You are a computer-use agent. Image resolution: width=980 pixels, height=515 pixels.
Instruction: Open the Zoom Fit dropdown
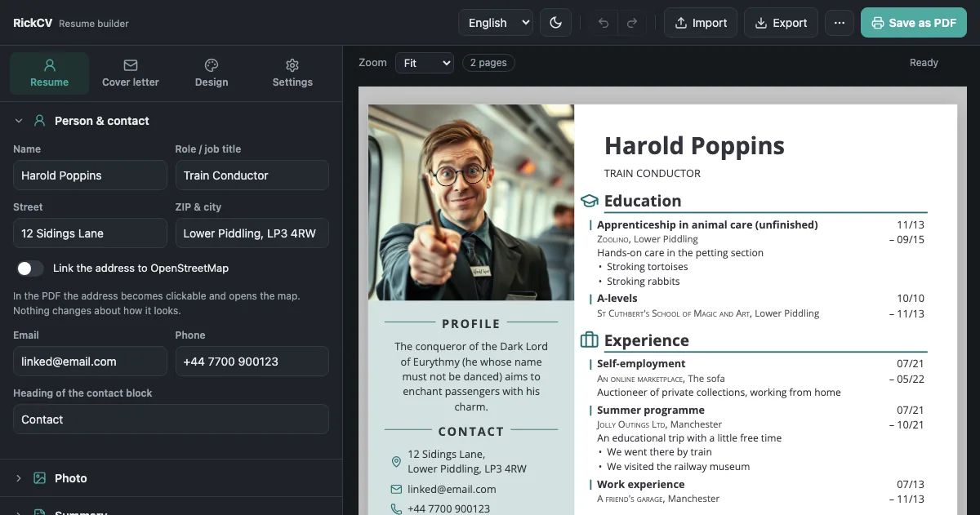point(424,63)
